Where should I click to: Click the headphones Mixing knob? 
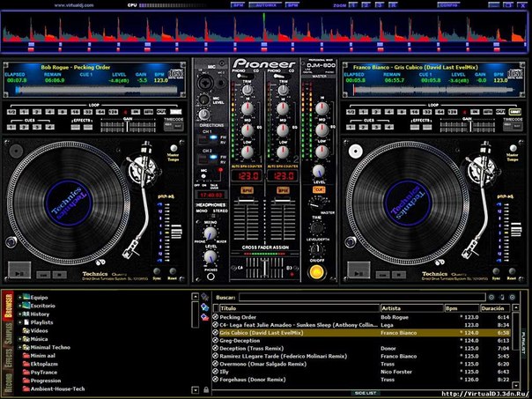point(210,233)
